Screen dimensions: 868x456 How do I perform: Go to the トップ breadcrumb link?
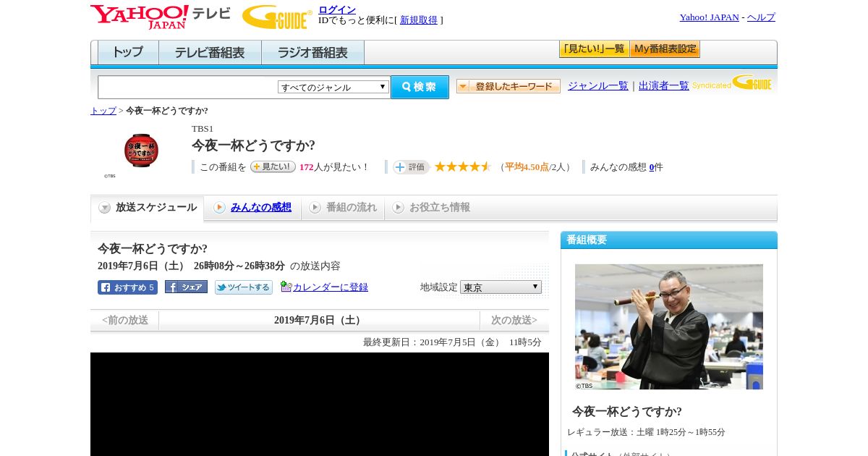coord(103,111)
